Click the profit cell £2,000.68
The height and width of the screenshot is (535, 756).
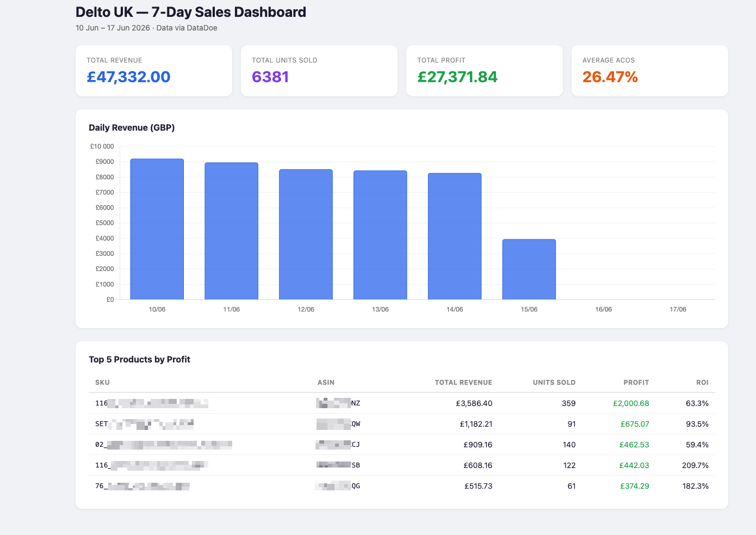point(631,403)
